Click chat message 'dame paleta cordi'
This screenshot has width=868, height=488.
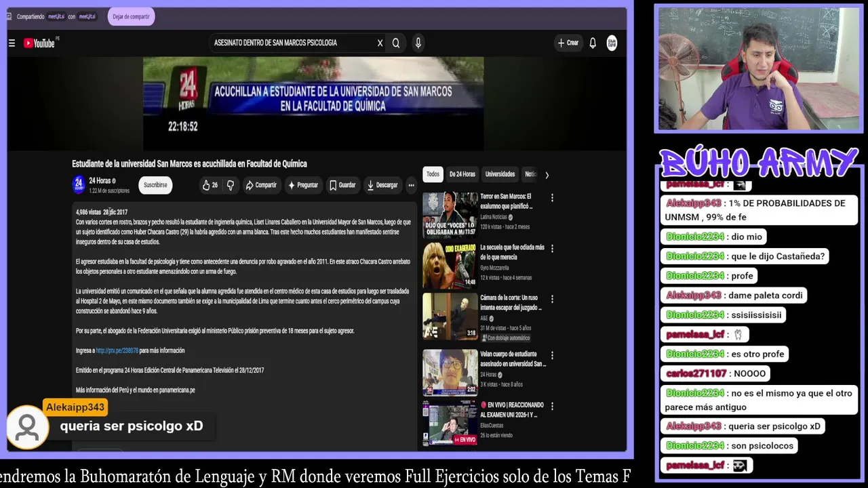(734, 295)
